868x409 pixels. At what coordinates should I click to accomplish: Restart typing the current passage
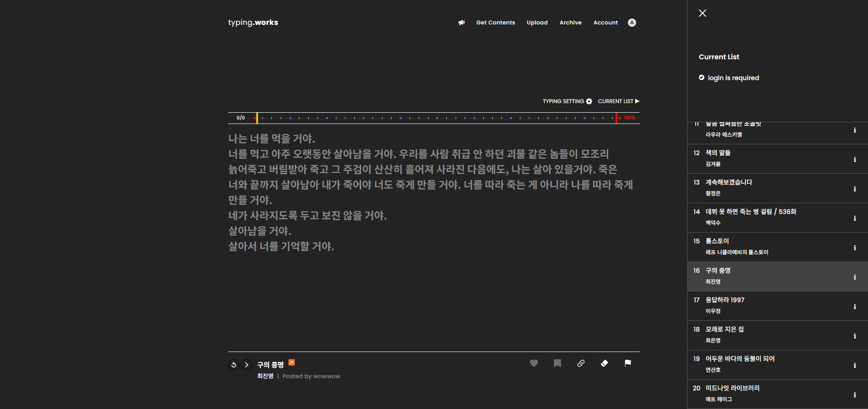(233, 364)
